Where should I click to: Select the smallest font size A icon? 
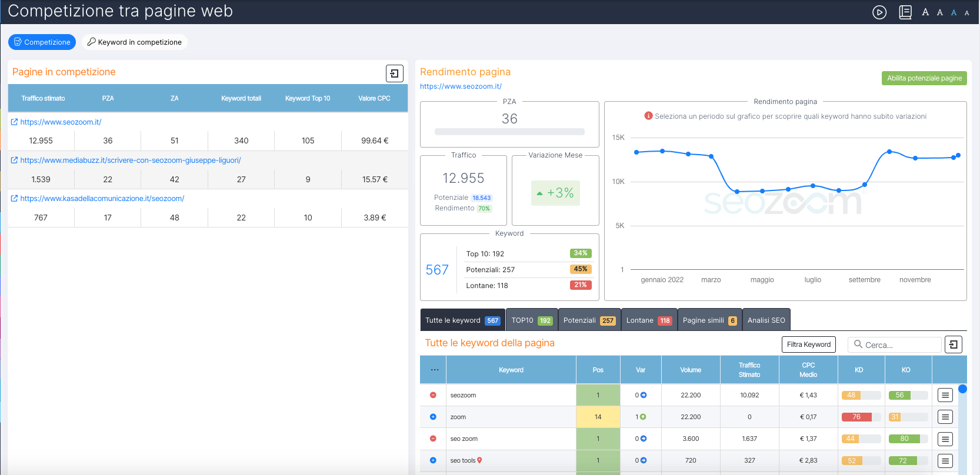point(966,13)
